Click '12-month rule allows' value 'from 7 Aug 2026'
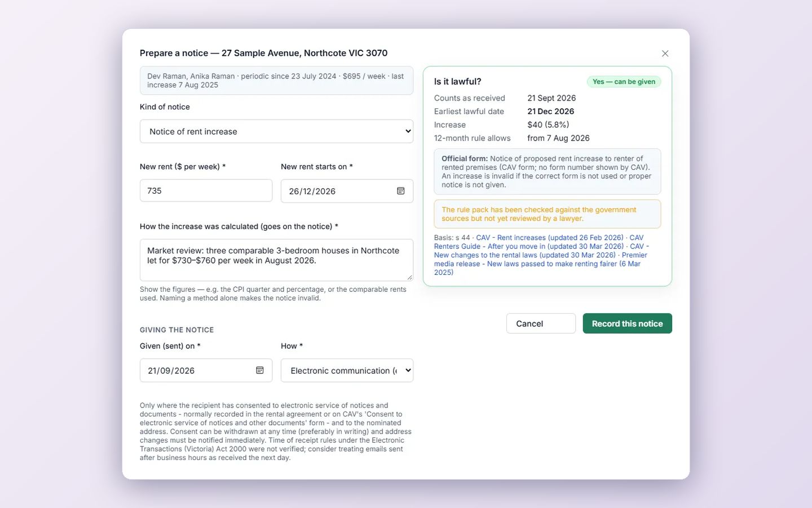 coord(558,138)
